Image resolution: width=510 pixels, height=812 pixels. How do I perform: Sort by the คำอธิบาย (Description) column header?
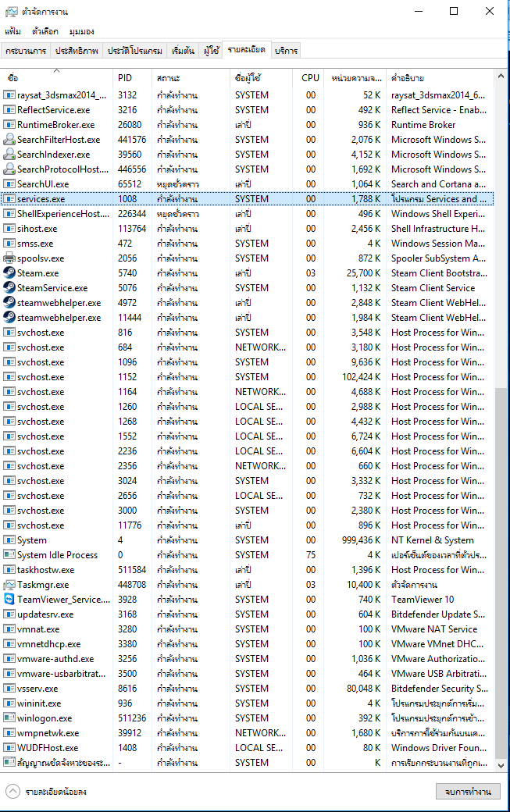pos(440,77)
